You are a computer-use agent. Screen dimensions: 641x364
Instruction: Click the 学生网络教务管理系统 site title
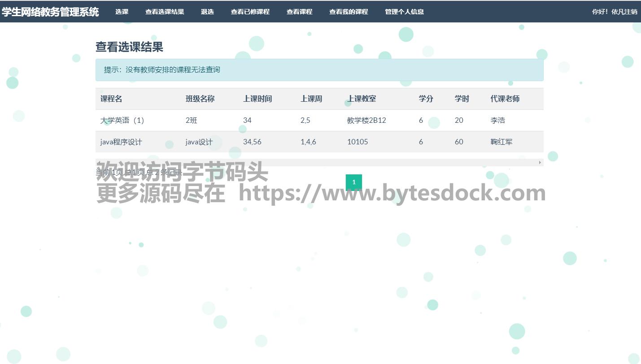50,12
